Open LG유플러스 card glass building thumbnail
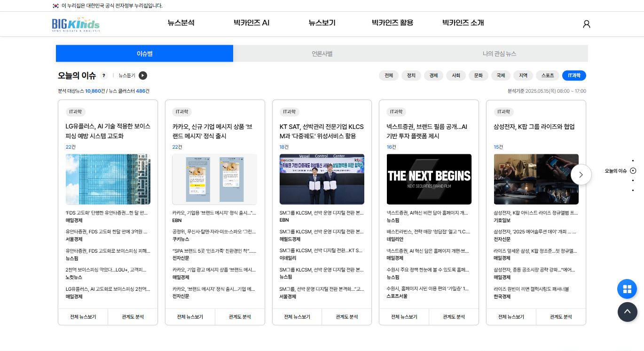Viewport: 644px width, 351px height. click(x=108, y=179)
